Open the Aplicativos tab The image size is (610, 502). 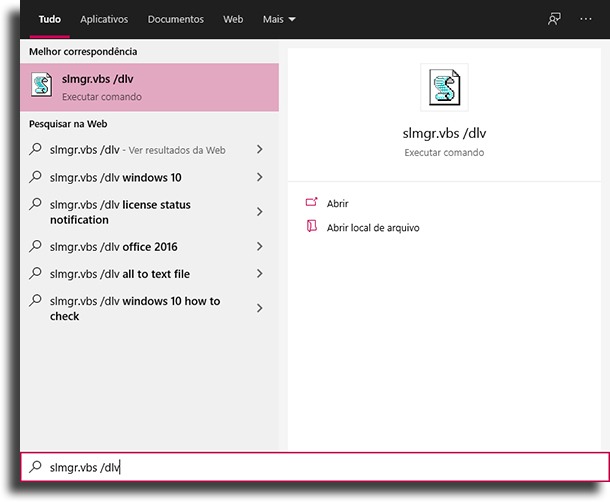coord(104,19)
